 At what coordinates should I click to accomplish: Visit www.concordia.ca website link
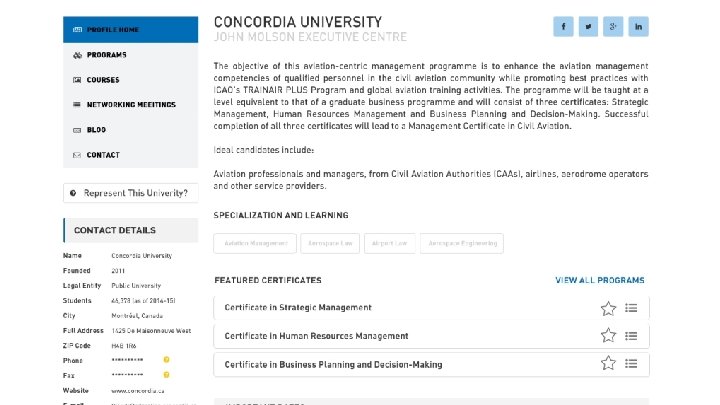tap(138, 391)
